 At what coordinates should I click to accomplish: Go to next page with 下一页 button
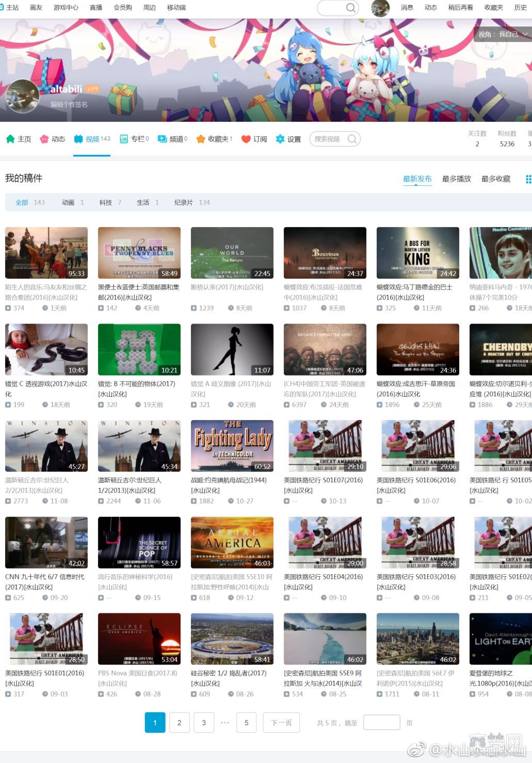281,723
